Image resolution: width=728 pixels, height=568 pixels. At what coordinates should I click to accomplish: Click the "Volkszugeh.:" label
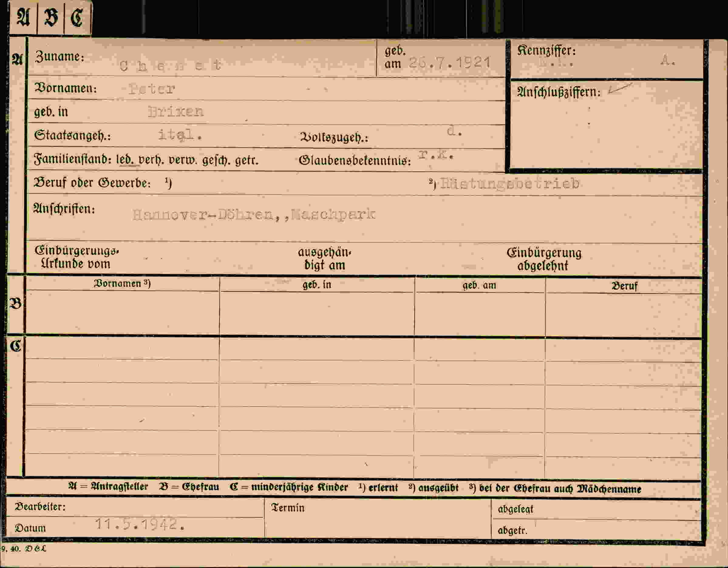[334, 137]
